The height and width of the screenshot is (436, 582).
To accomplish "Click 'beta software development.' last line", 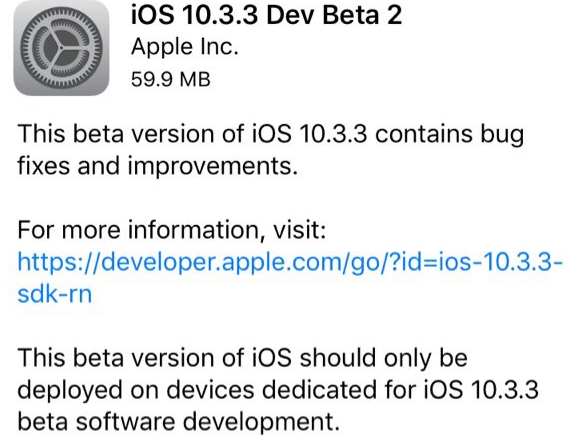I will coord(179,422).
